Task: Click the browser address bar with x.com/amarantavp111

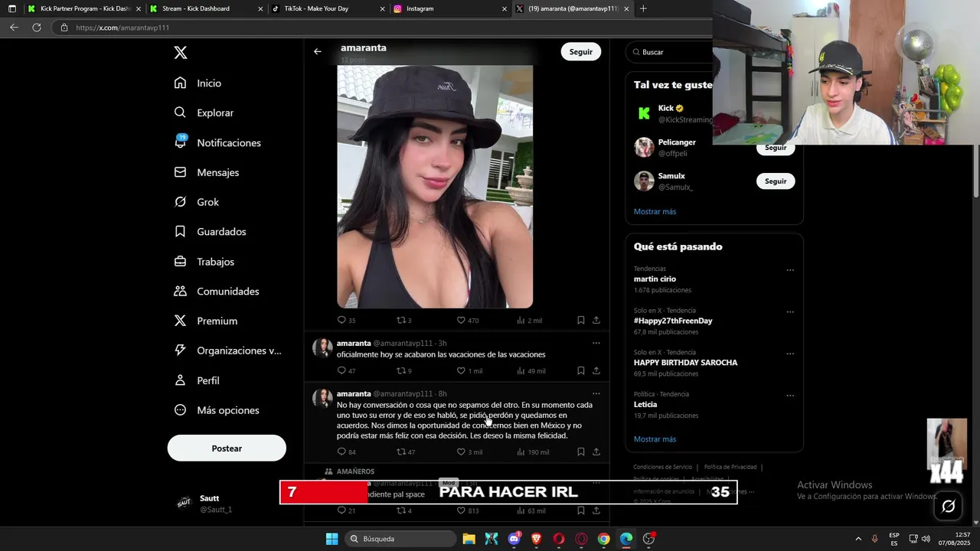Action: 383,28
